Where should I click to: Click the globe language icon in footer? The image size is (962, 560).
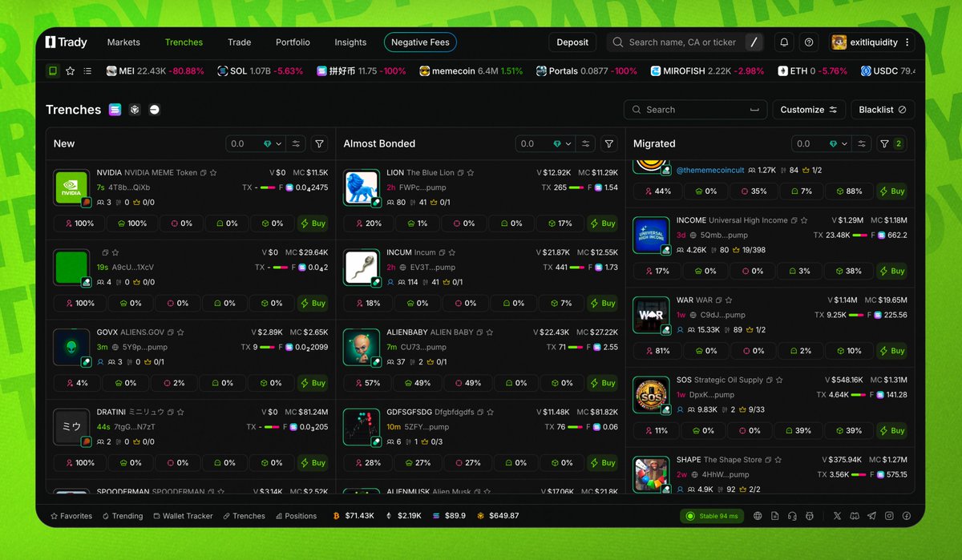pyautogui.click(x=758, y=516)
